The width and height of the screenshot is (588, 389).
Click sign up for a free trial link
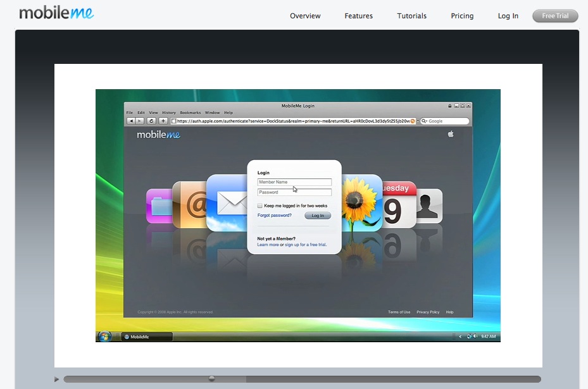coord(305,245)
